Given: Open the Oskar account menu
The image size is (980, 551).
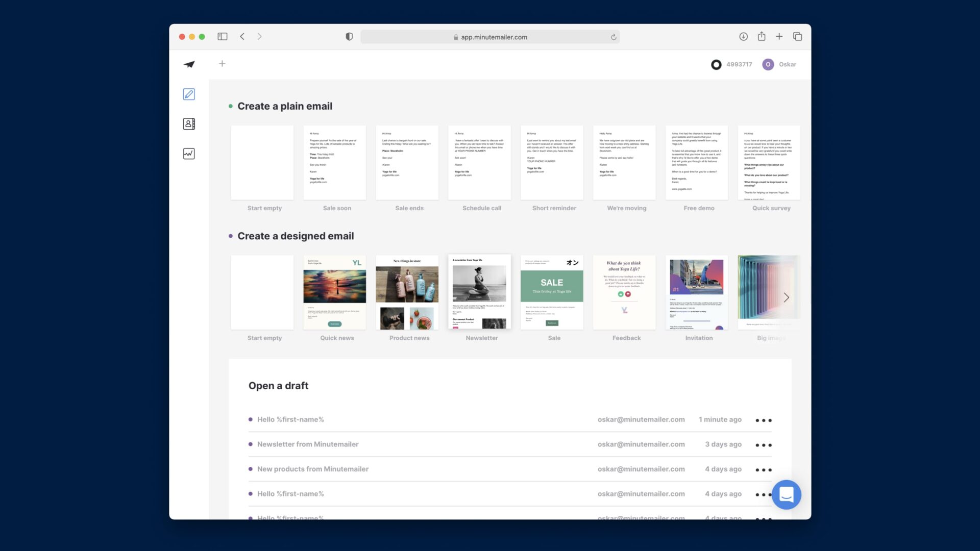Looking at the screenshot, I should (x=780, y=64).
